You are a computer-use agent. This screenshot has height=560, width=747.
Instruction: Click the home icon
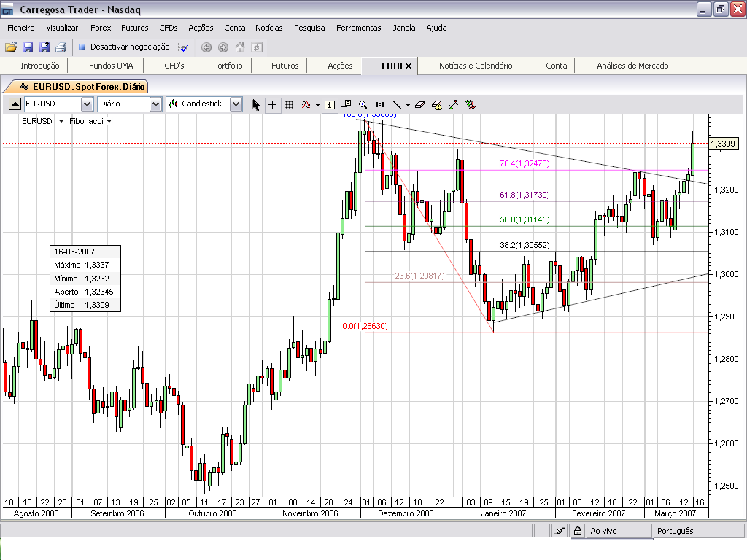(240, 47)
